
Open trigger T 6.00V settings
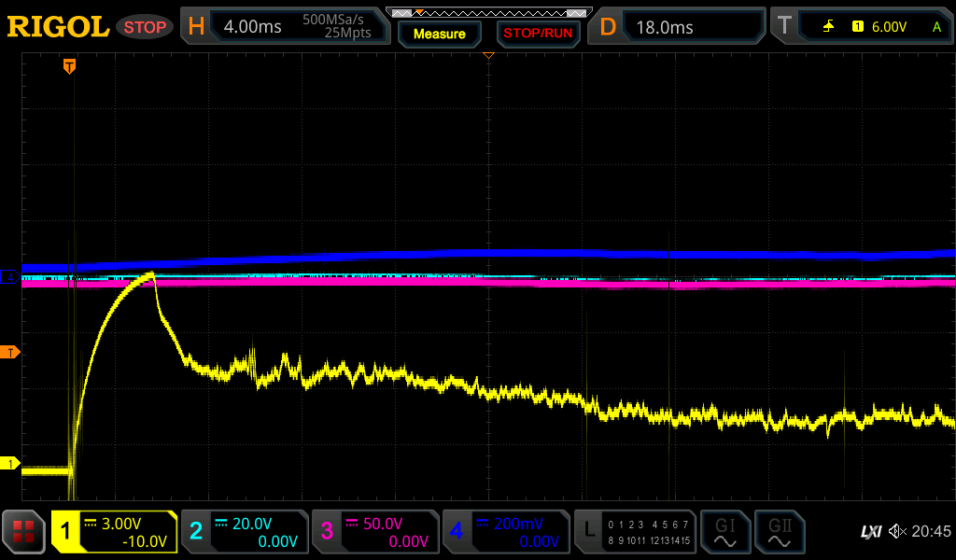[861, 27]
